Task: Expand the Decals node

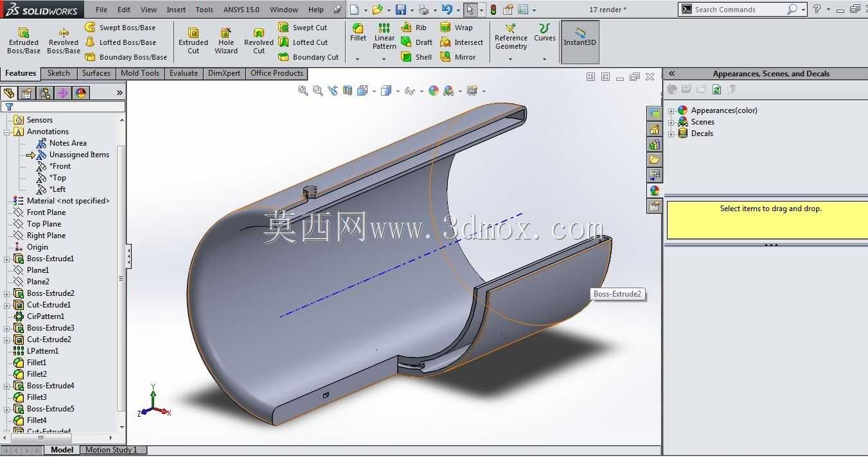Action: tap(671, 134)
